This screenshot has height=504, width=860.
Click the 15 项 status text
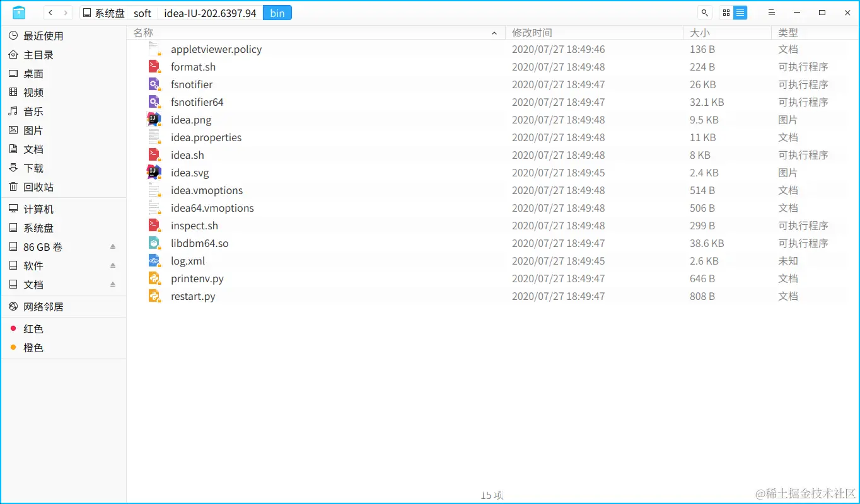492,496
